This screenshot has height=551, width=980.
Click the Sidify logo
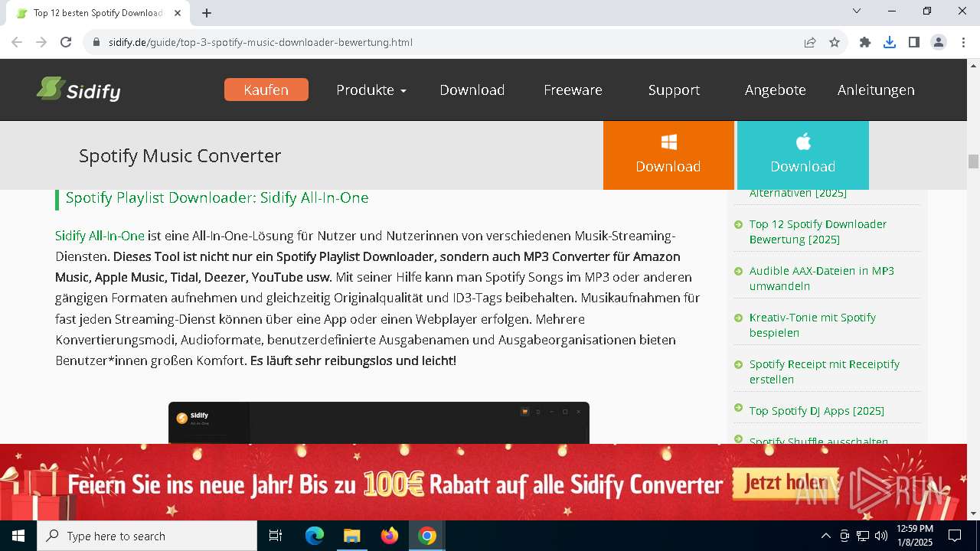tap(78, 90)
